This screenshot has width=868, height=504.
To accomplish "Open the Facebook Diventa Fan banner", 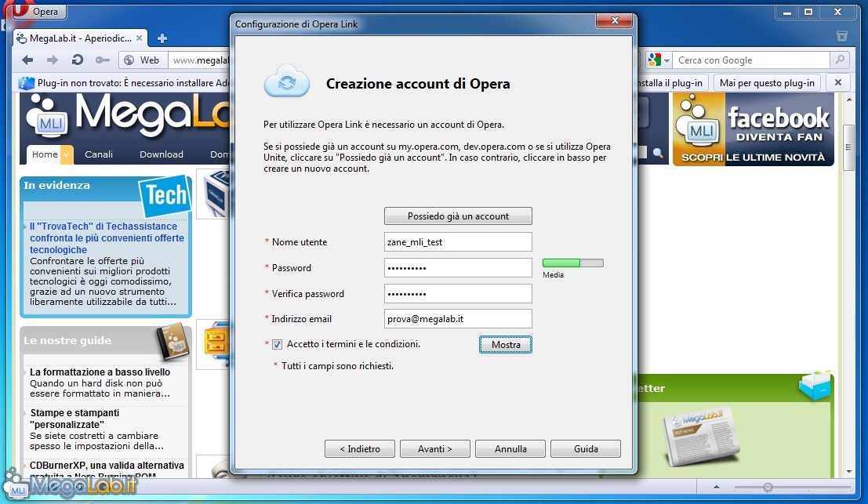I will click(x=754, y=129).
